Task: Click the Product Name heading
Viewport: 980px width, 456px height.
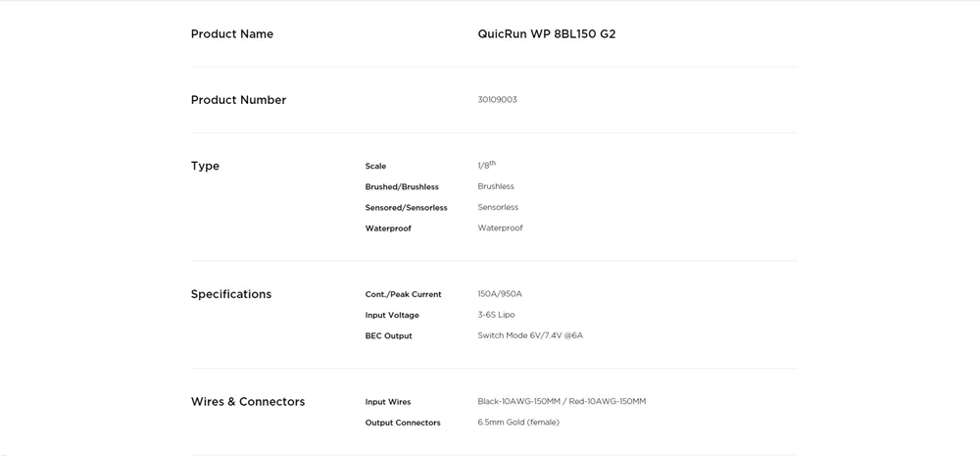Action: click(x=232, y=34)
